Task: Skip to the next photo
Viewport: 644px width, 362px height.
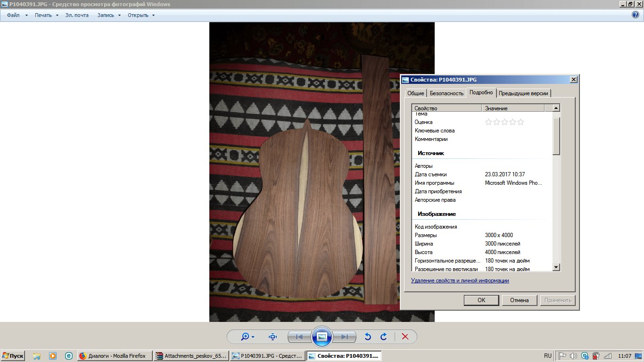Action: coord(345,337)
